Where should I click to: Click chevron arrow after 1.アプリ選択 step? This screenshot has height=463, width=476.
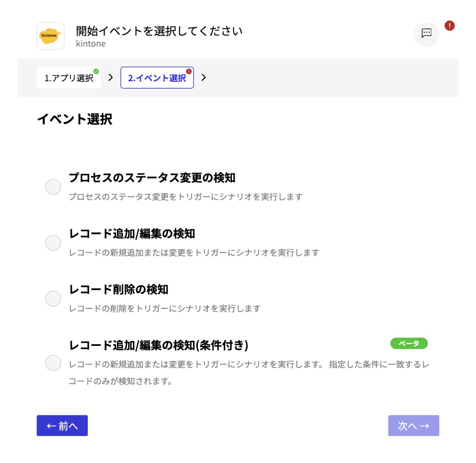[111, 77]
